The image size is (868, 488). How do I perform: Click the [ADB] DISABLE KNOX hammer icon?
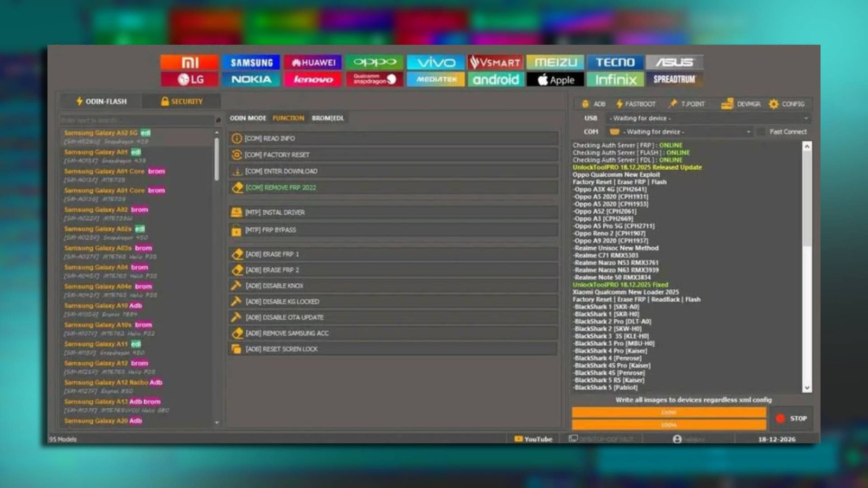coord(236,285)
